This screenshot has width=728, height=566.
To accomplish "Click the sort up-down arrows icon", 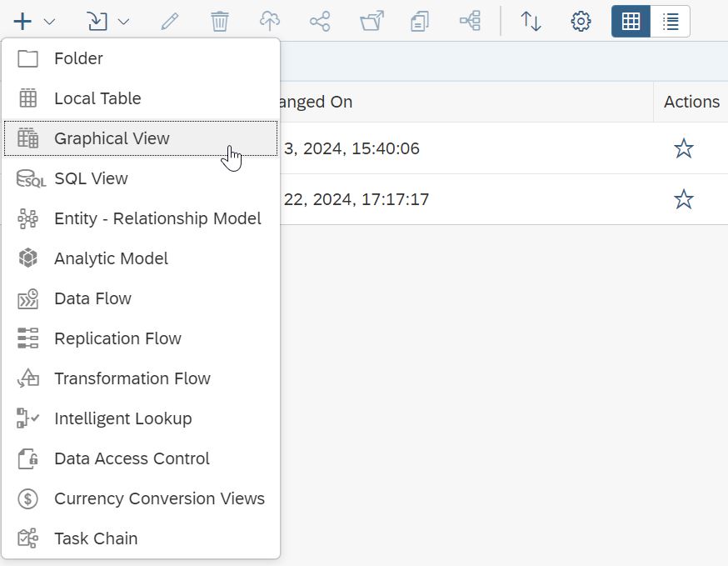I will coord(531,21).
